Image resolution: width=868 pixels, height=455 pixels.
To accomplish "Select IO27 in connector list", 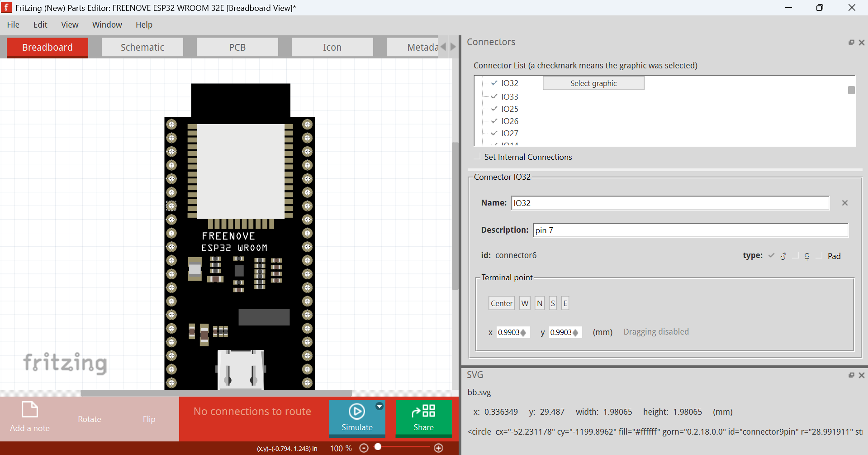I will tap(510, 133).
